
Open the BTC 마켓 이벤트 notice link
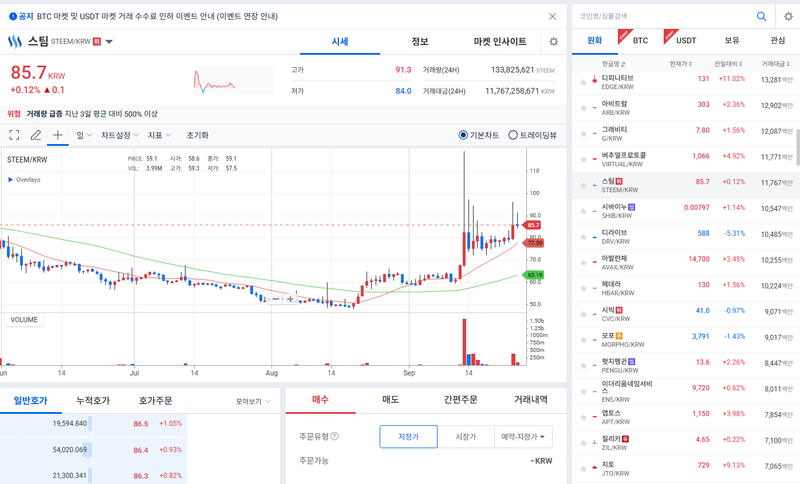[157, 16]
